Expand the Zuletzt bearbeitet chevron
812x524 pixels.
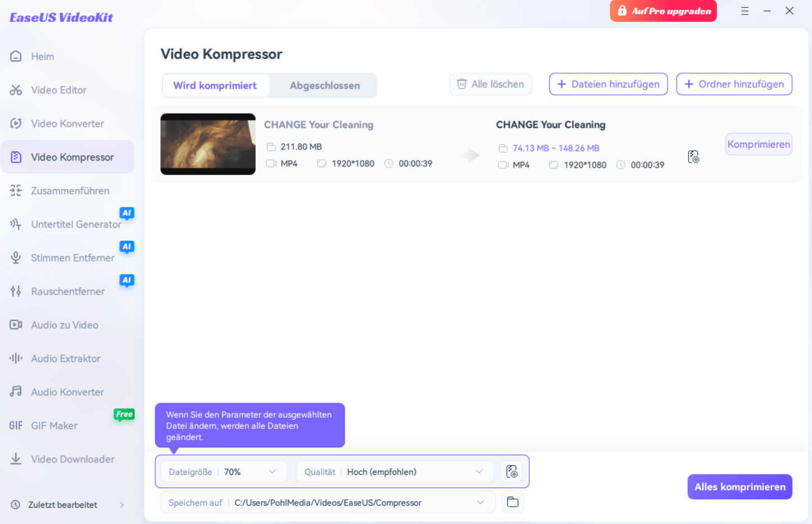[x=122, y=505]
